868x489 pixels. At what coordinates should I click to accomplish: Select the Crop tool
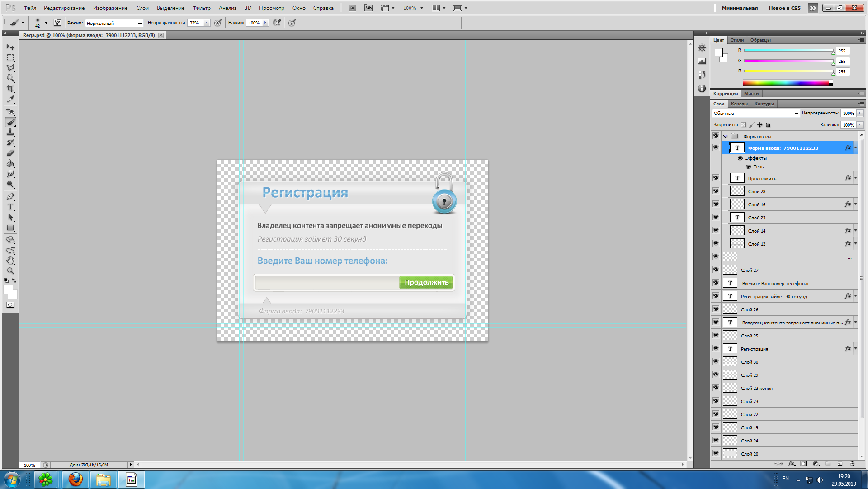click(10, 89)
